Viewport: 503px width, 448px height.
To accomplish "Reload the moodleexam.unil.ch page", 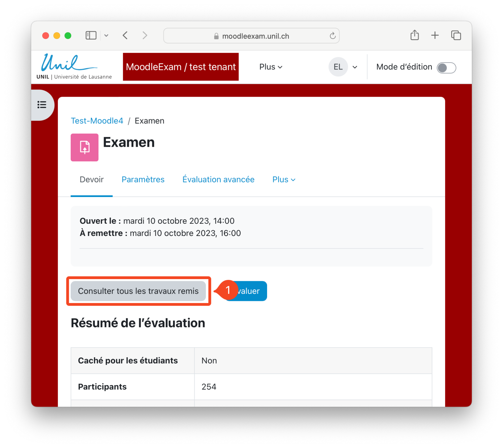I will (x=333, y=36).
